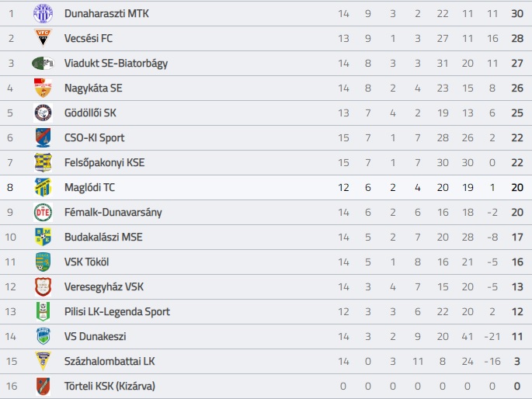
Task: Click Dunaharaszti MTK points total 30
Action: click(x=517, y=13)
